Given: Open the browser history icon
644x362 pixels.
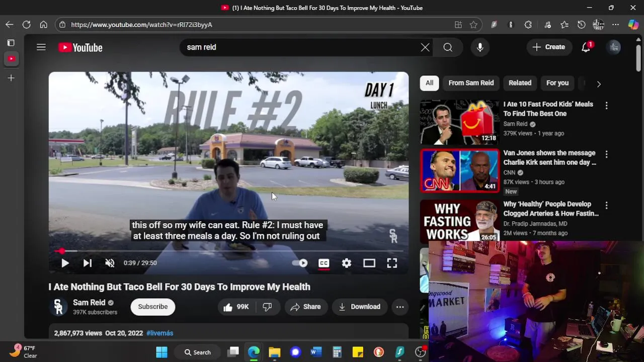Looking at the screenshot, I should [582, 25].
